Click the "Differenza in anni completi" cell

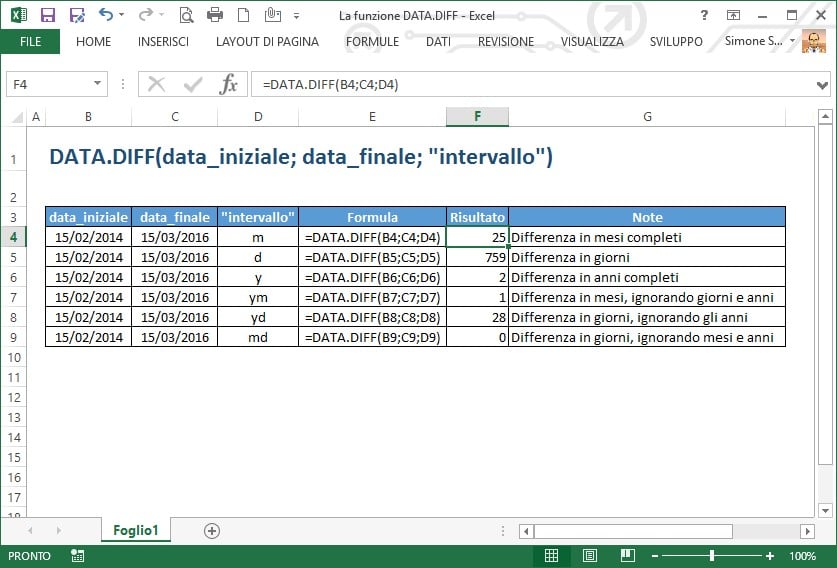647,277
